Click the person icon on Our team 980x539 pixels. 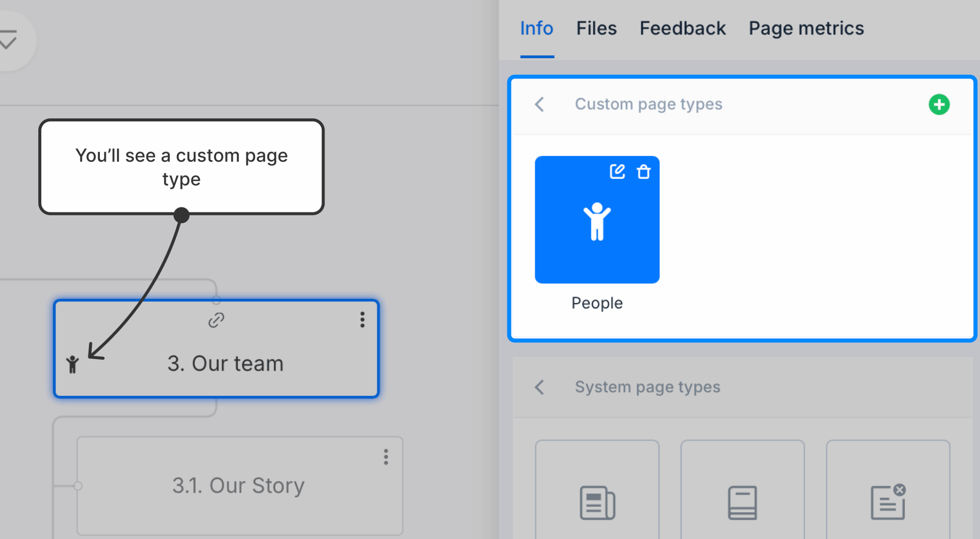[x=72, y=364]
